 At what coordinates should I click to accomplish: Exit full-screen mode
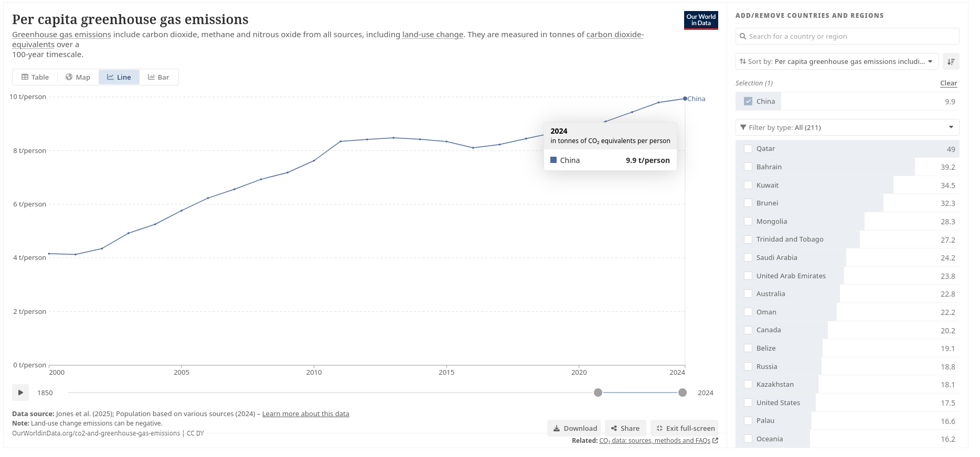pyautogui.click(x=685, y=428)
